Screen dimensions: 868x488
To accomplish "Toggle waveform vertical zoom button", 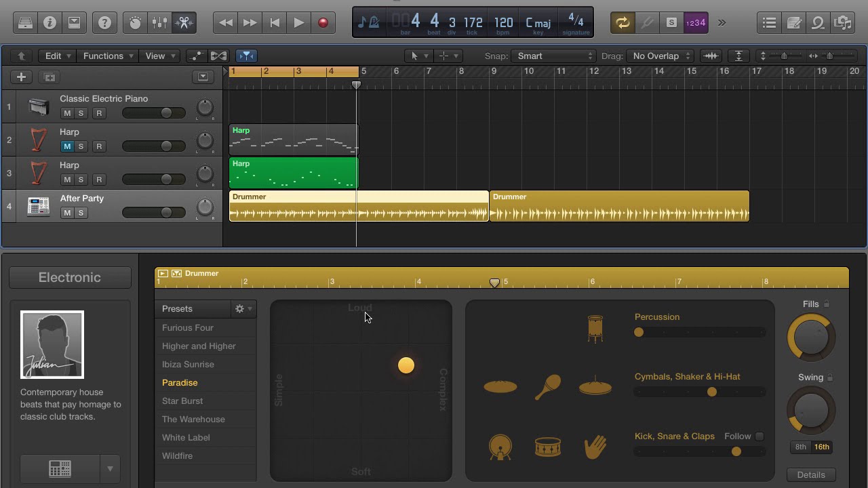I will coord(711,56).
